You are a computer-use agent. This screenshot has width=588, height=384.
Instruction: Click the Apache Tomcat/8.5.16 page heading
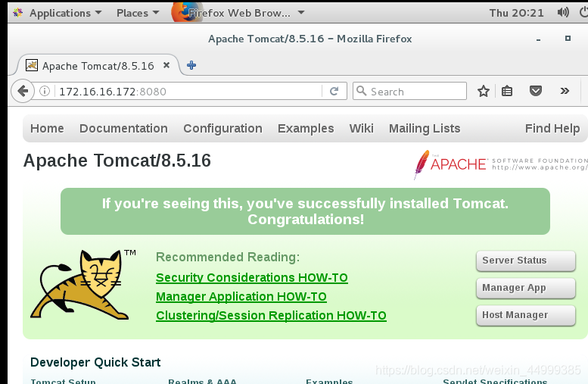pos(117,161)
